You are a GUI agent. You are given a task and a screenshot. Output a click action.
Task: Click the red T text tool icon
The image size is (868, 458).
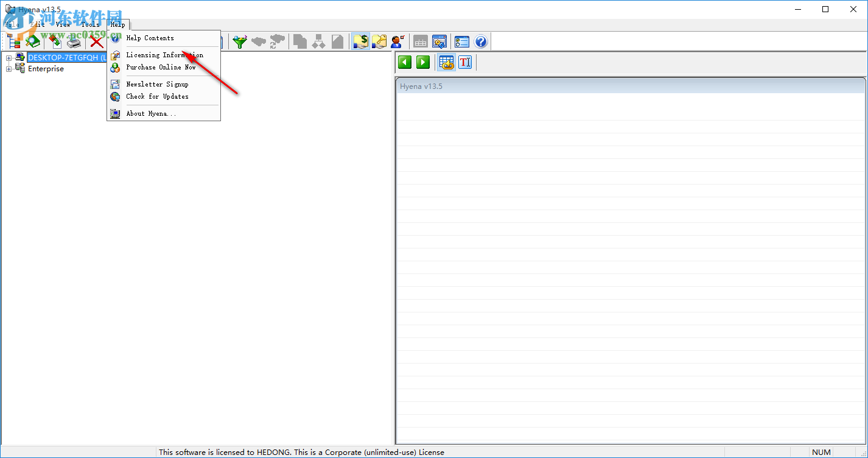pos(465,62)
